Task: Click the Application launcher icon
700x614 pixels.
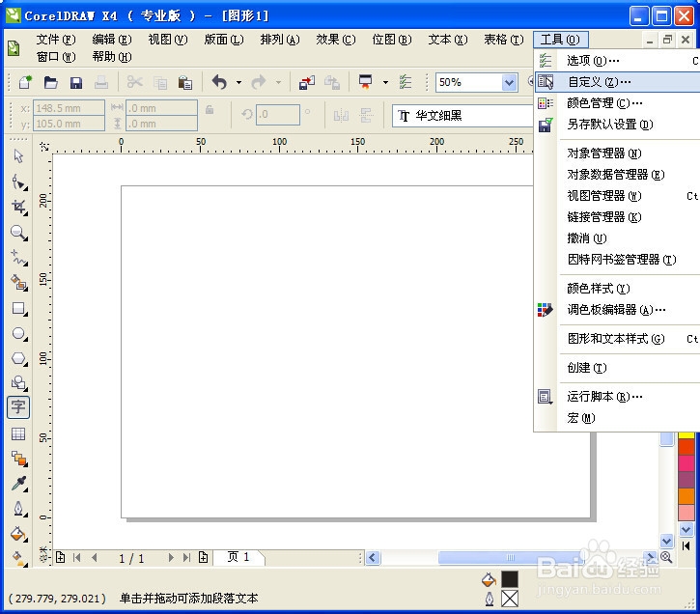Action: point(366,83)
